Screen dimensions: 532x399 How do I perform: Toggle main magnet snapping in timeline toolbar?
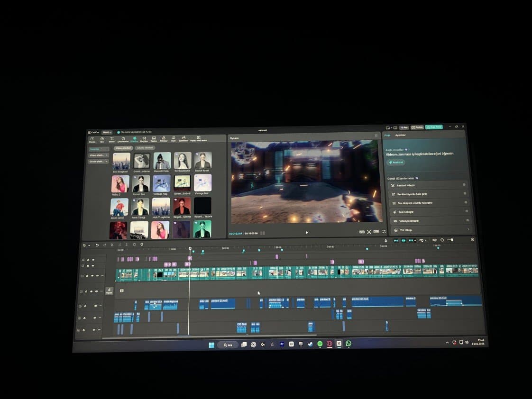(x=396, y=240)
